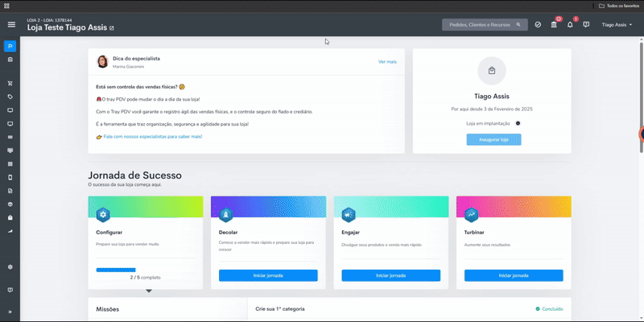
Task: Expand the sidebar with the double chevron
Action: point(10,312)
